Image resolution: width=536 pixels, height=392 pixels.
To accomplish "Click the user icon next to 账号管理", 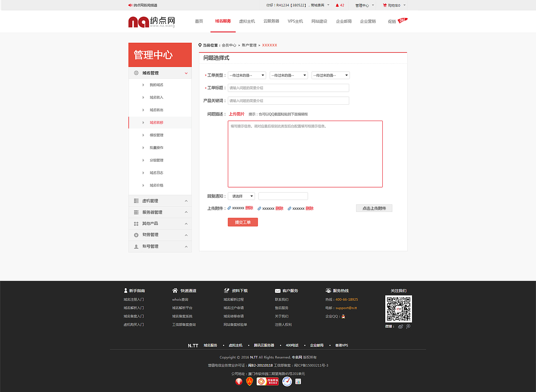I will tap(136, 247).
